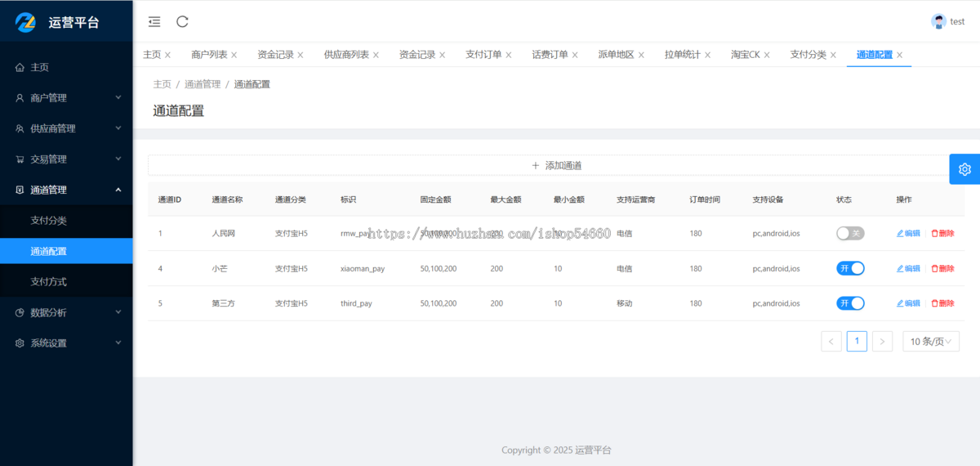Expand the 系统设置 sidebar menu

click(x=66, y=343)
